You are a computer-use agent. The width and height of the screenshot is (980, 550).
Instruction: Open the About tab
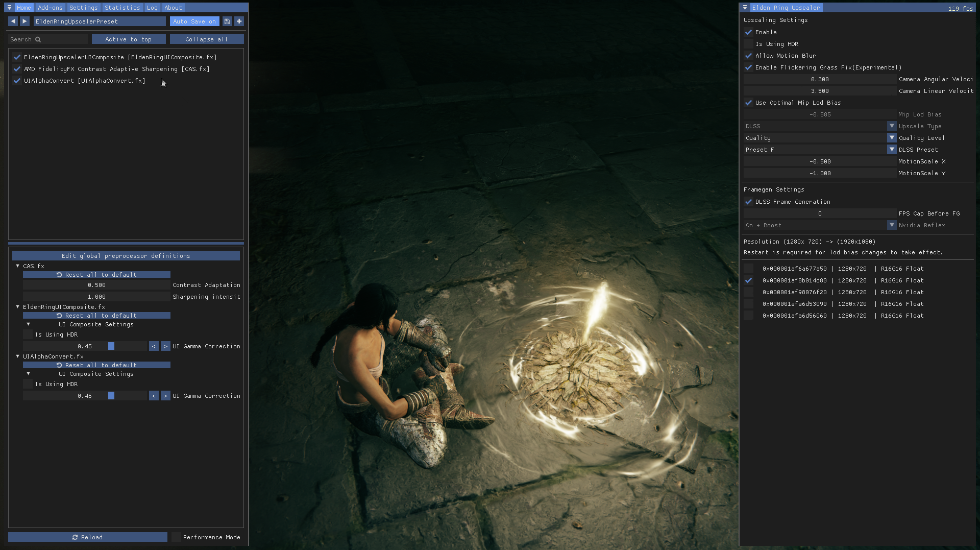174,8
